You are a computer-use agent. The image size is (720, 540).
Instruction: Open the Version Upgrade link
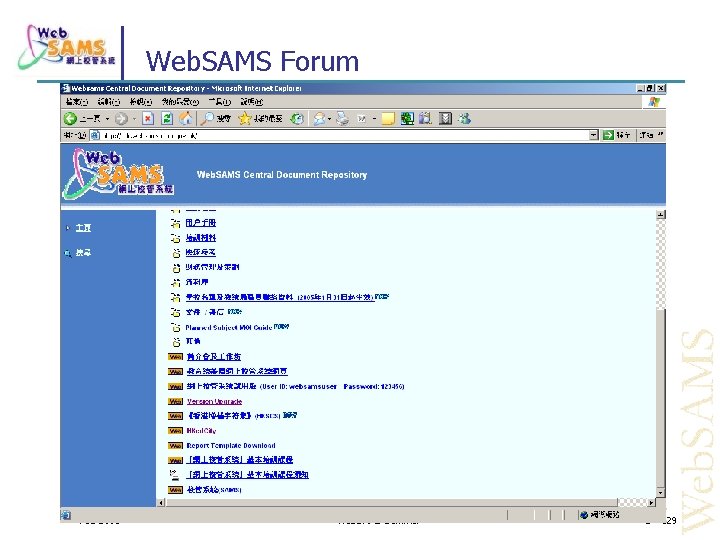tap(214, 401)
